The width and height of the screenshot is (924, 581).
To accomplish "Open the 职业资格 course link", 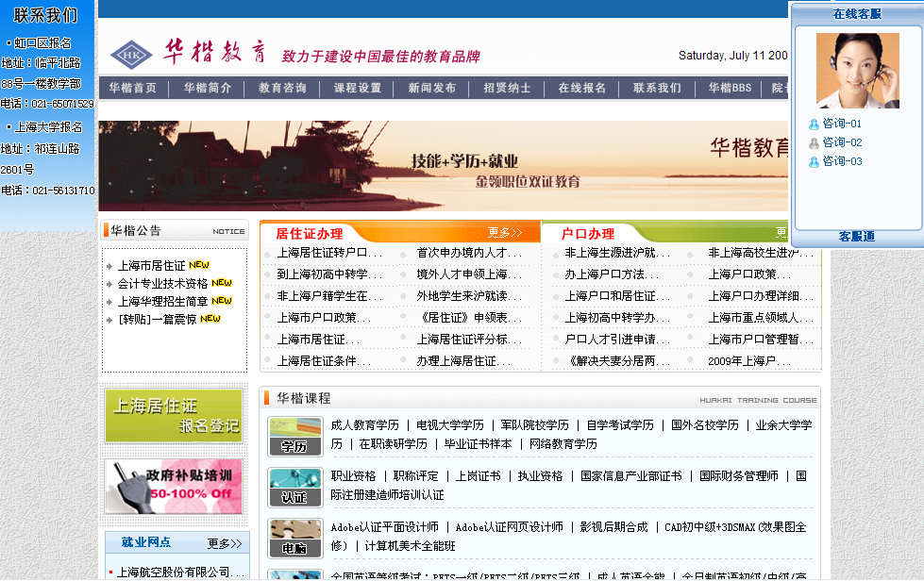I will pyautogui.click(x=354, y=476).
